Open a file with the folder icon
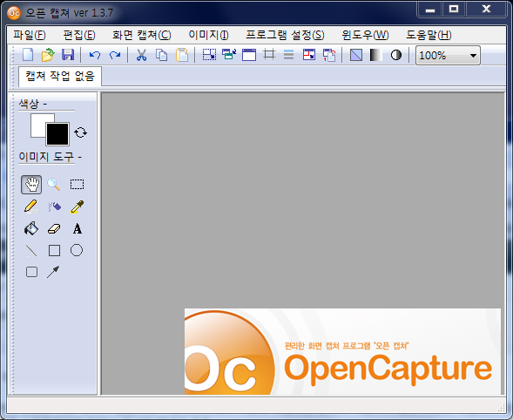Image resolution: width=513 pixels, height=420 pixels. click(x=48, y=55)
